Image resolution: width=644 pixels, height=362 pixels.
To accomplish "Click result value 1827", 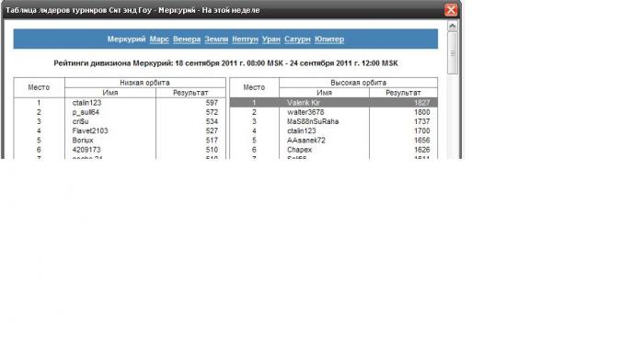I will coord(421,103).
